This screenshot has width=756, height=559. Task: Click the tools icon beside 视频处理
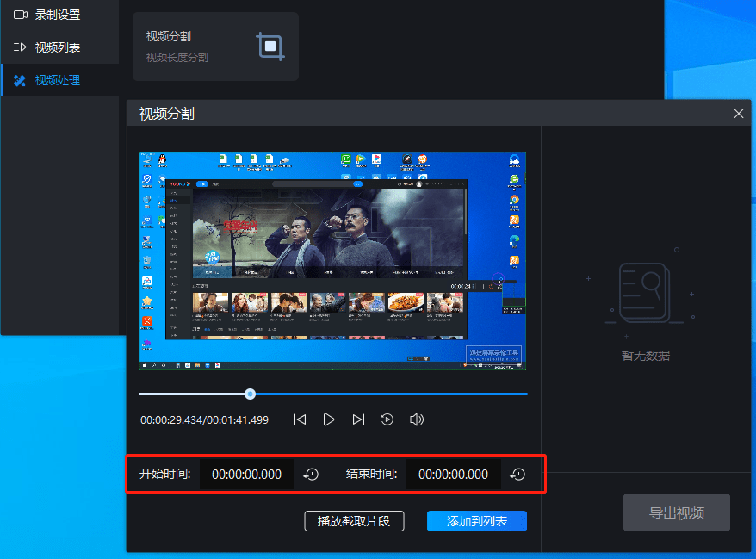click(x=20, y=80)
